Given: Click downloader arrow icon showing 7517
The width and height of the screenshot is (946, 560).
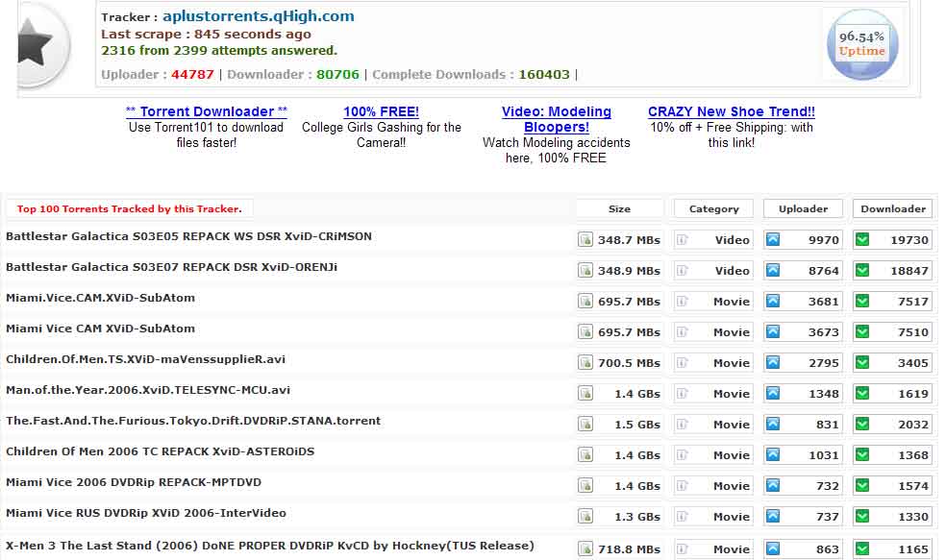Looking at the screenshot, I should 862,302.
